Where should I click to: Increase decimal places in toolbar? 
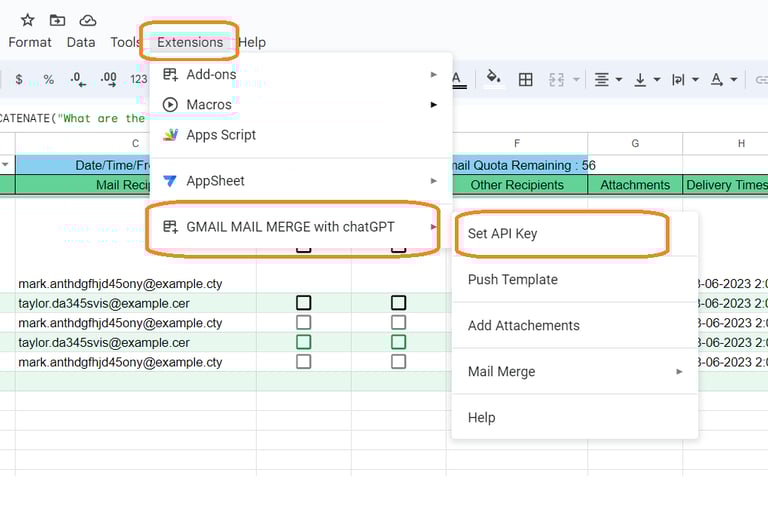[108, 79]
